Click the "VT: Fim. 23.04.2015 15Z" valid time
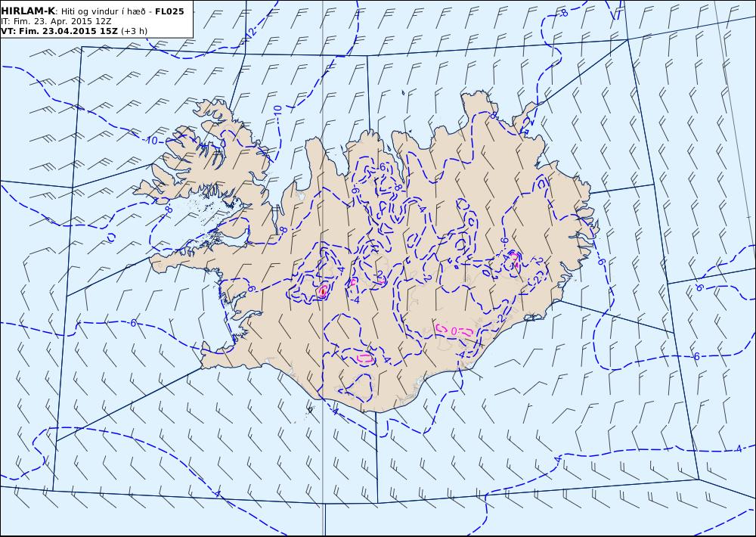756x537 pixels. (x=59, y=31)
